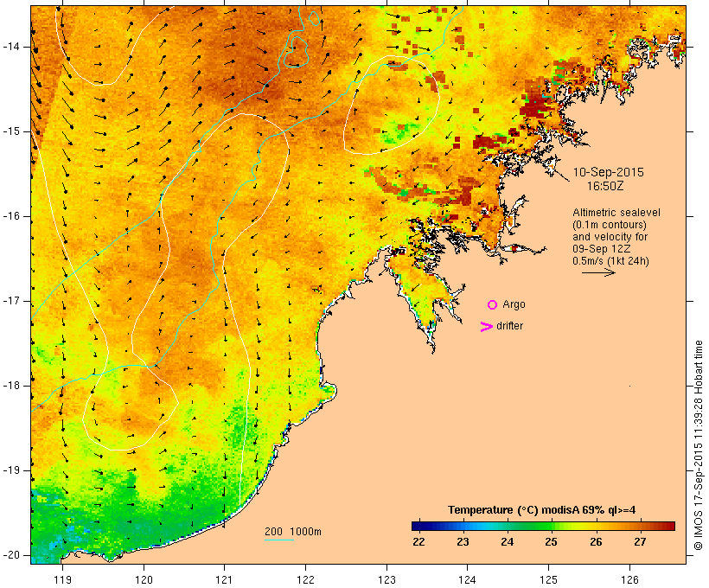Click the longitude axis label '123'
This screenshot has width=709, height=588.
(x=386, y=579)
